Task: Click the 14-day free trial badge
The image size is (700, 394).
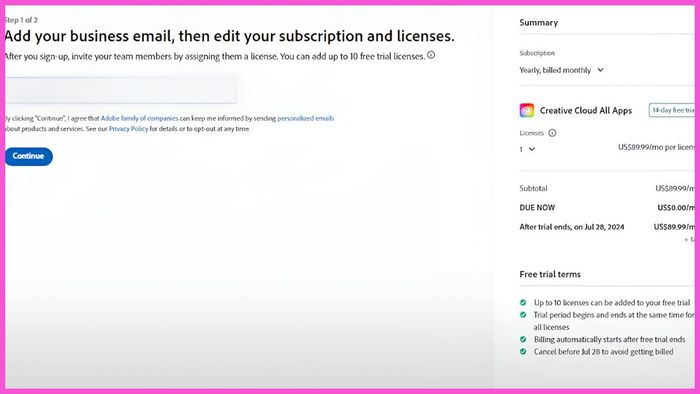Action: [672, 110]
